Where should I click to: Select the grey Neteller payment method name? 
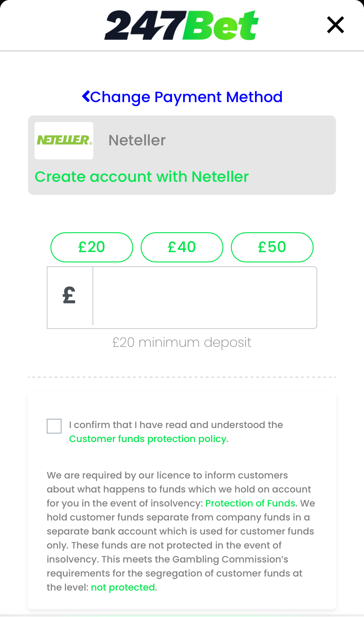click(x=137, y=140)
